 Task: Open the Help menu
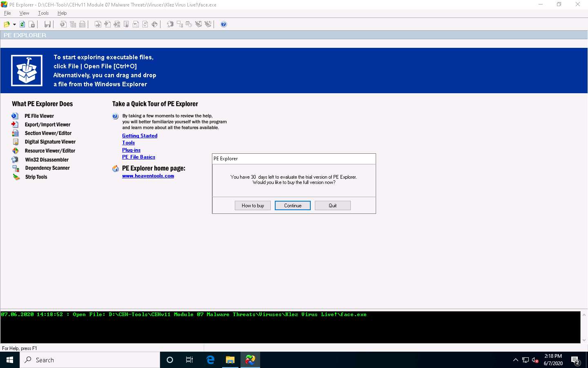pos(62,13)
